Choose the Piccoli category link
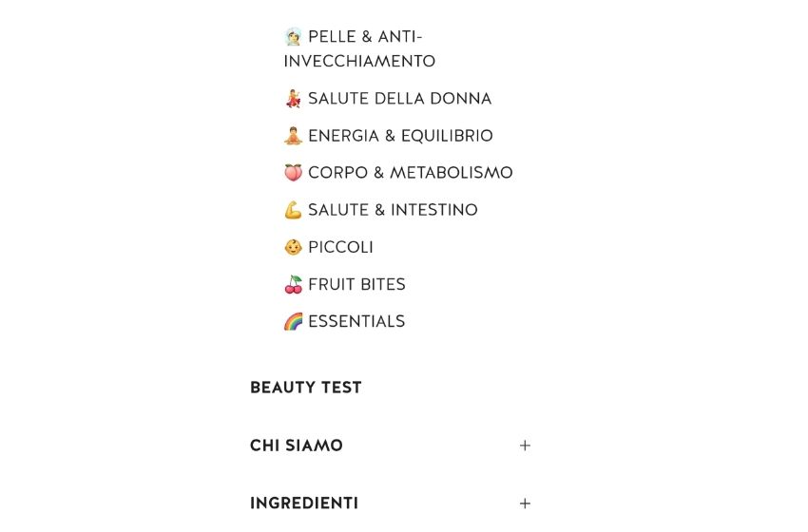 [x=340, y=247]
